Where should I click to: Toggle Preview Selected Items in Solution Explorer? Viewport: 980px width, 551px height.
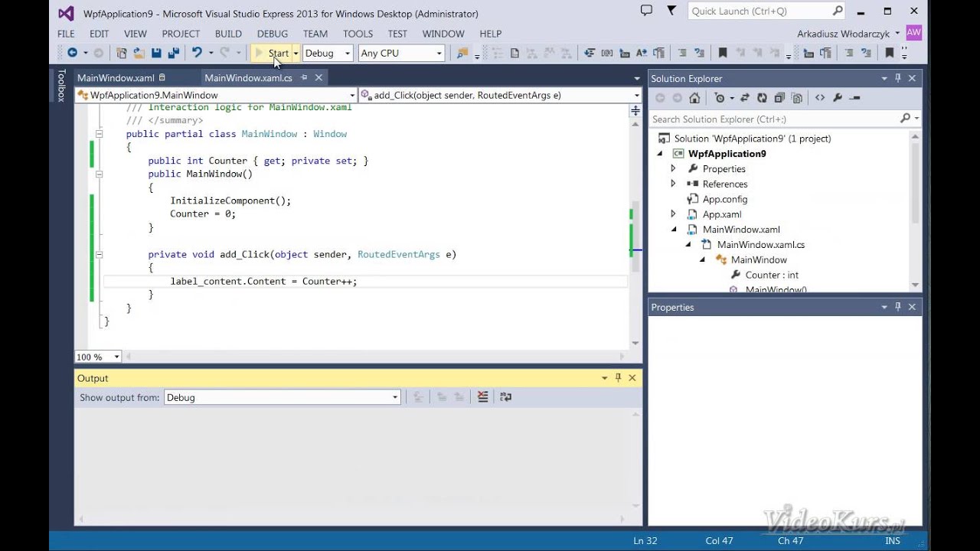click(x=855, y=98)
